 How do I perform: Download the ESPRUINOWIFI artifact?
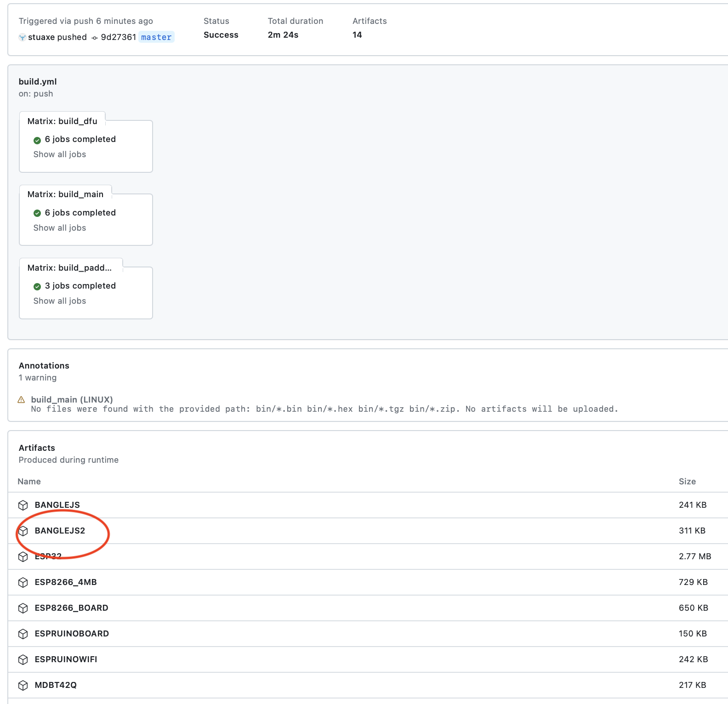tap(66, 659)
